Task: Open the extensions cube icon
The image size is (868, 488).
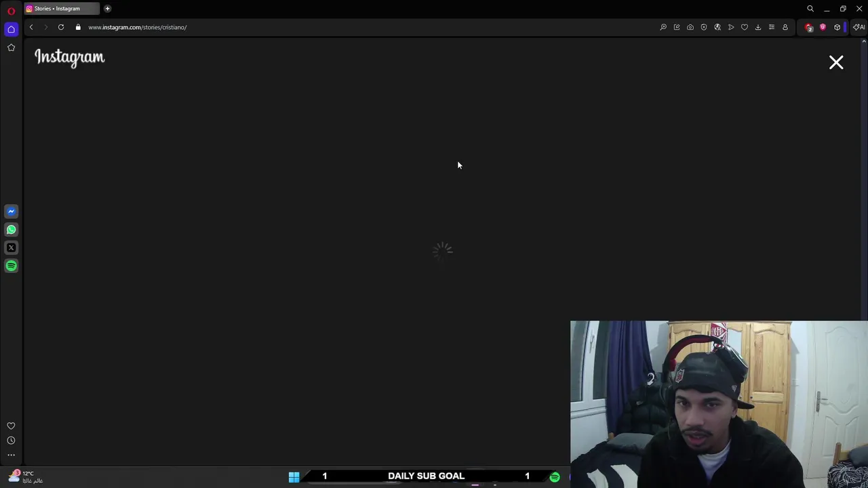Action: tap(837, 27)
